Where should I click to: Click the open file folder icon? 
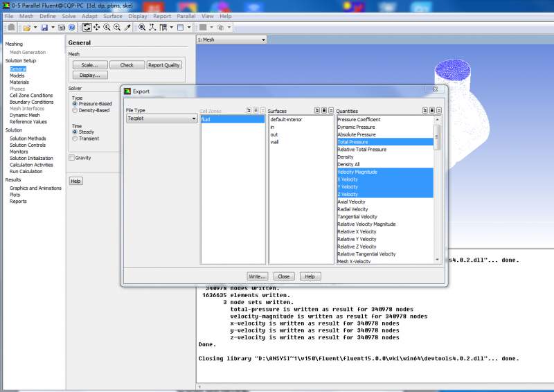click(x=26, y=27)
